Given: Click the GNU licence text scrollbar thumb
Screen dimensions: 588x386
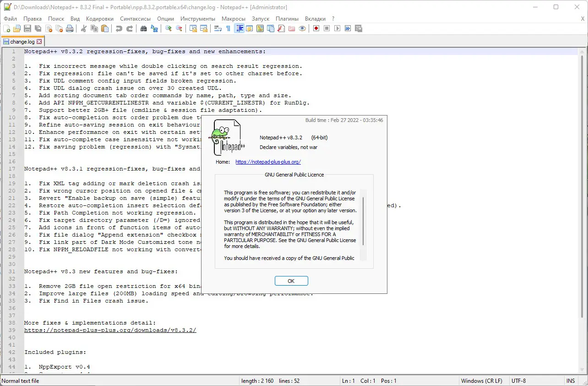Looking at the screenshot, I should click(363, 221).
